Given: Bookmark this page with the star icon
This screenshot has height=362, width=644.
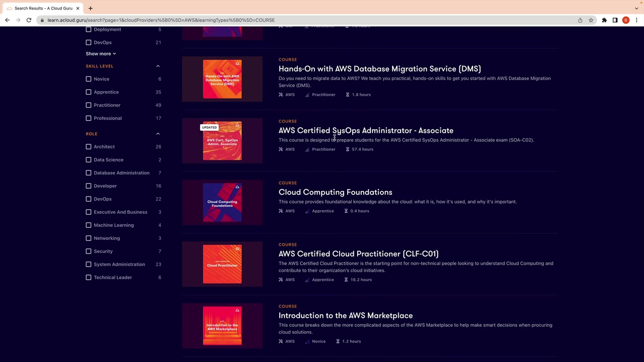Looking at the screenshot, I should click(591, 20).
